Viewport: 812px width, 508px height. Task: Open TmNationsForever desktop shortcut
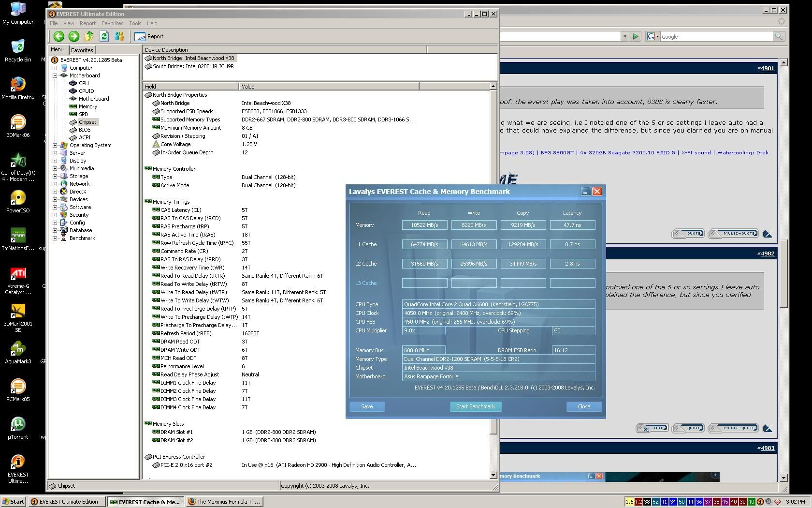18,239
